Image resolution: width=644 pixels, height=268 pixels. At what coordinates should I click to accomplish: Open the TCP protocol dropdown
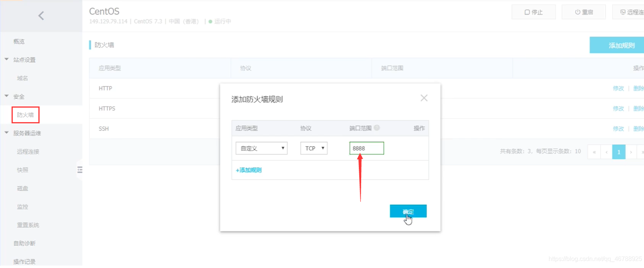pyautogui.click(x=314, y=148)
